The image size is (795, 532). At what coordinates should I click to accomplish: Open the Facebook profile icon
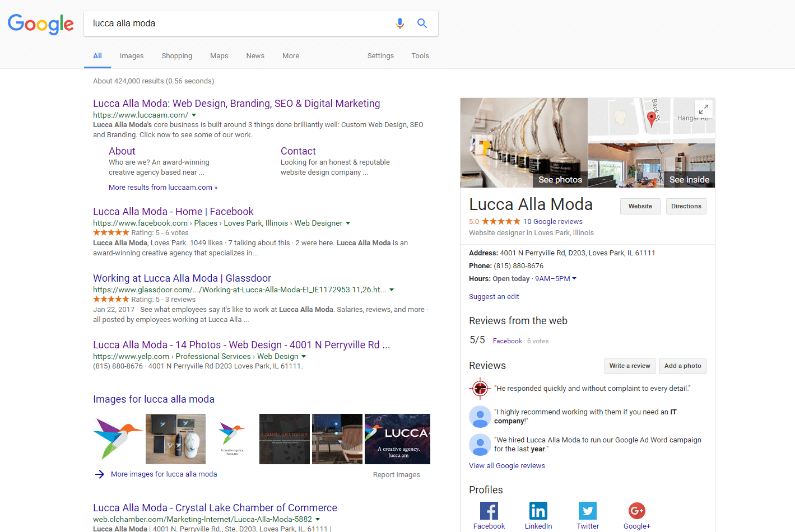[489, 511]
